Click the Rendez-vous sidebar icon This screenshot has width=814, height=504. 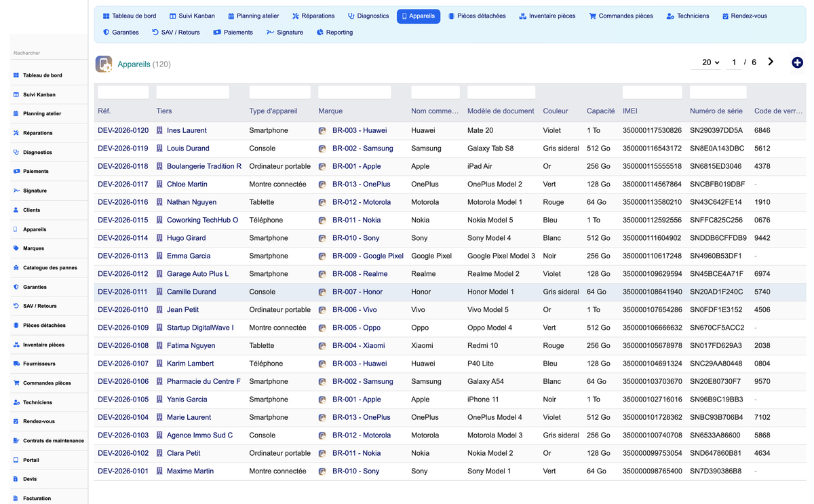click(x=16, y=421)
